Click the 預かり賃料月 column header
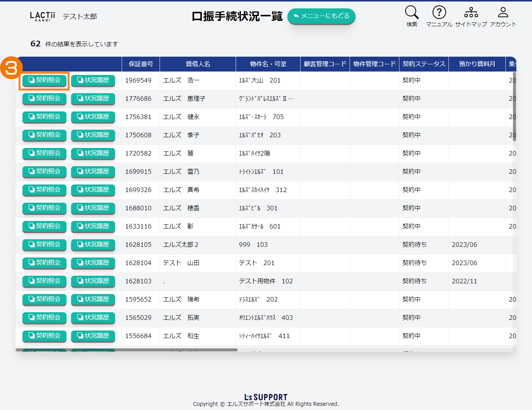The image size is (532, 410). pyautogui.click(x=477, y=64)
